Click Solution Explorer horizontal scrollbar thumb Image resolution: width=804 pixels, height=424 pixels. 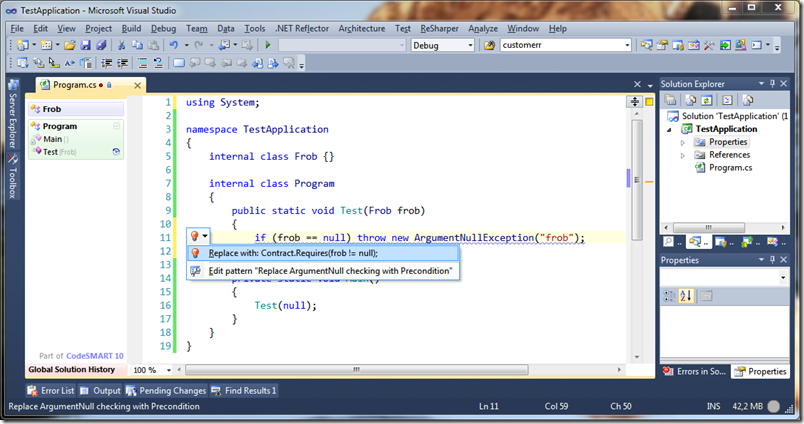click(709, 227)
